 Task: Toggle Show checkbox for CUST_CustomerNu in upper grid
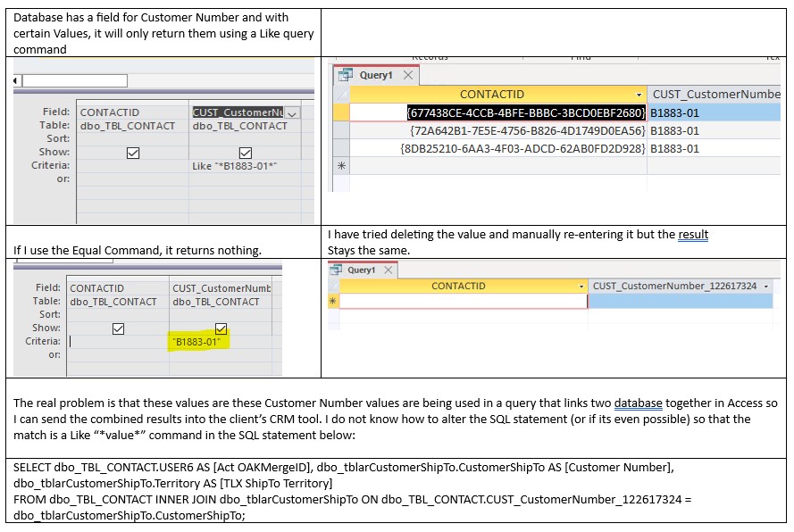pos(246,153)
